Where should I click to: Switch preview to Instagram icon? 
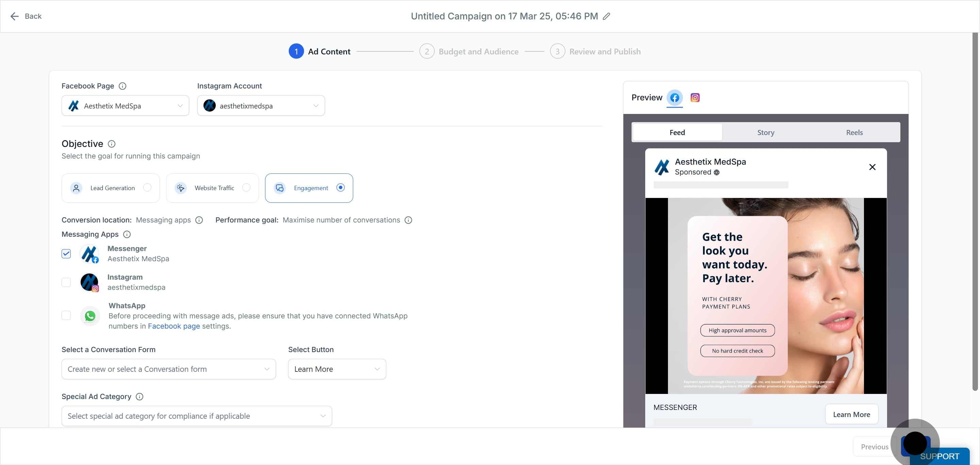pos(695,98)
